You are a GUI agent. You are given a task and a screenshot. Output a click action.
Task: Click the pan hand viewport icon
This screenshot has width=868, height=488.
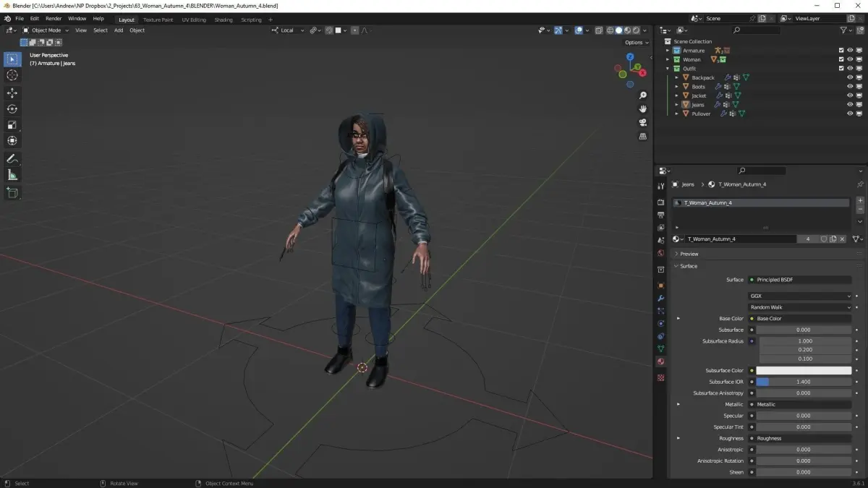642,109
